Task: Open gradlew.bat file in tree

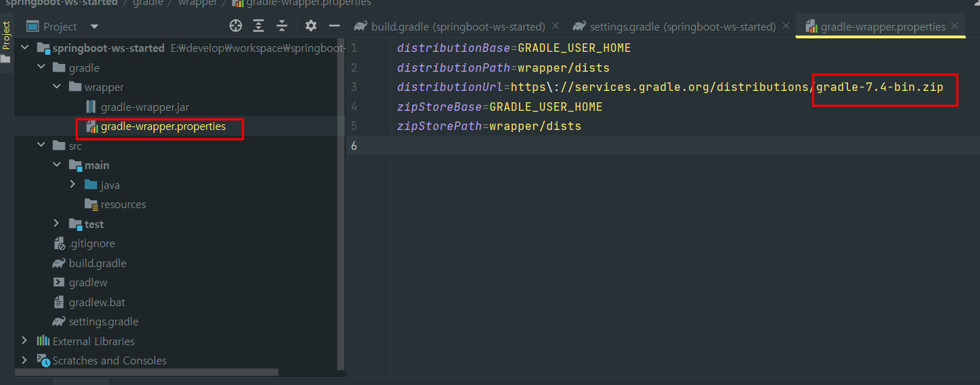Action: click(x=97, y=303)
